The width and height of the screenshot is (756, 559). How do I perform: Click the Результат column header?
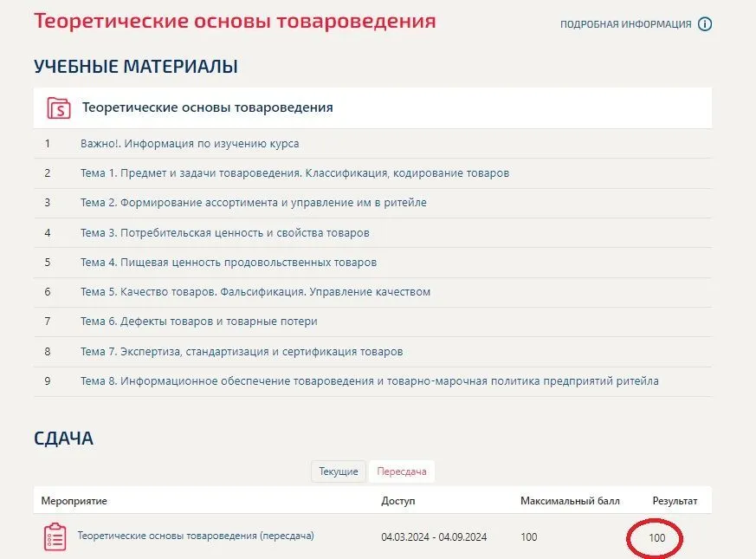pyautogui.click(x=675, y=501)
